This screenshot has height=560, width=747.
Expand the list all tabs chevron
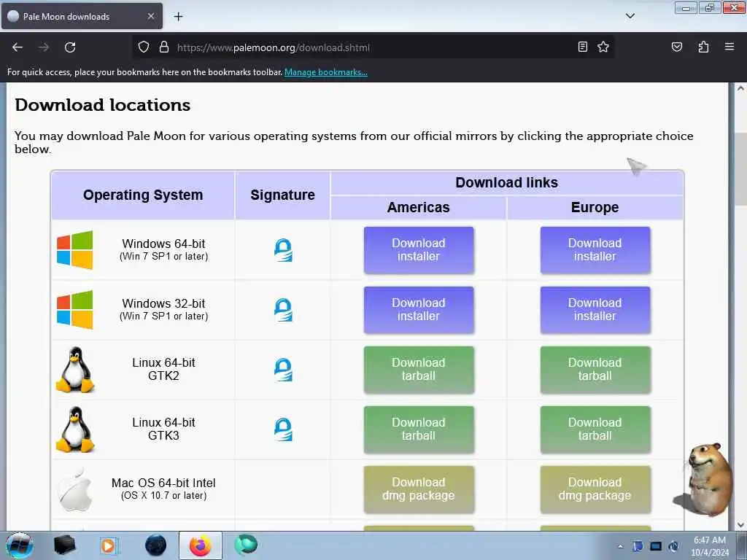pos(630,16)
